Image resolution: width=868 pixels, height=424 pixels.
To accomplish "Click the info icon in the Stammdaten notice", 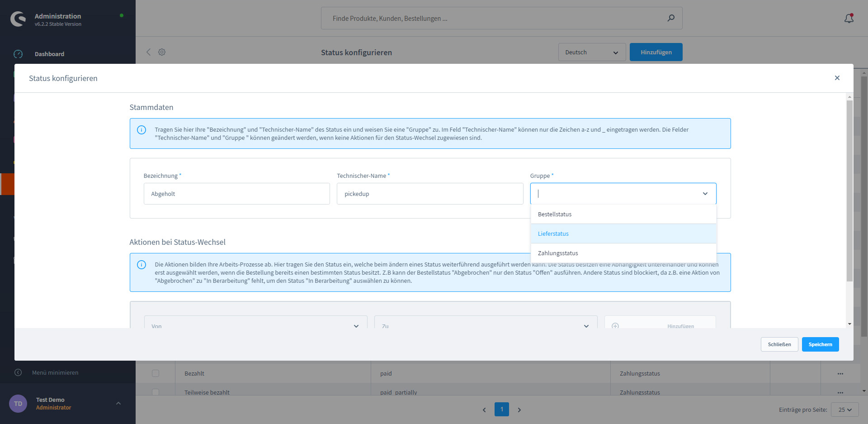I will [x=142, y=130].
